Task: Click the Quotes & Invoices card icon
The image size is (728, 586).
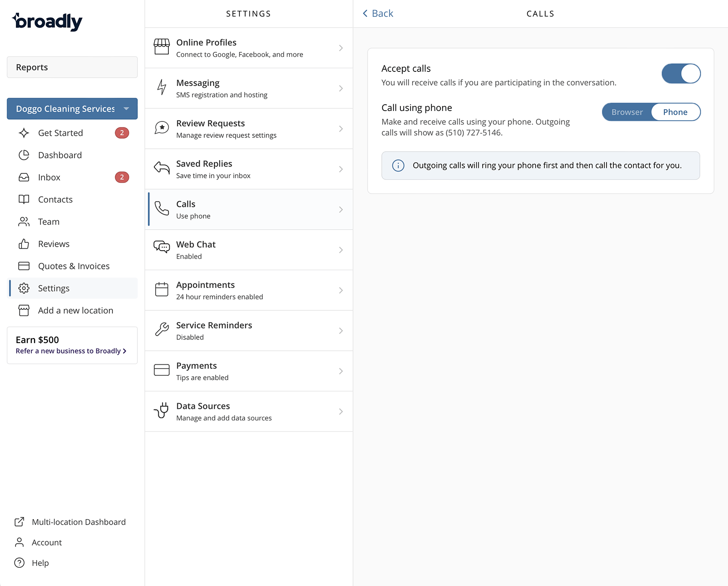Action: click(24, 266)
